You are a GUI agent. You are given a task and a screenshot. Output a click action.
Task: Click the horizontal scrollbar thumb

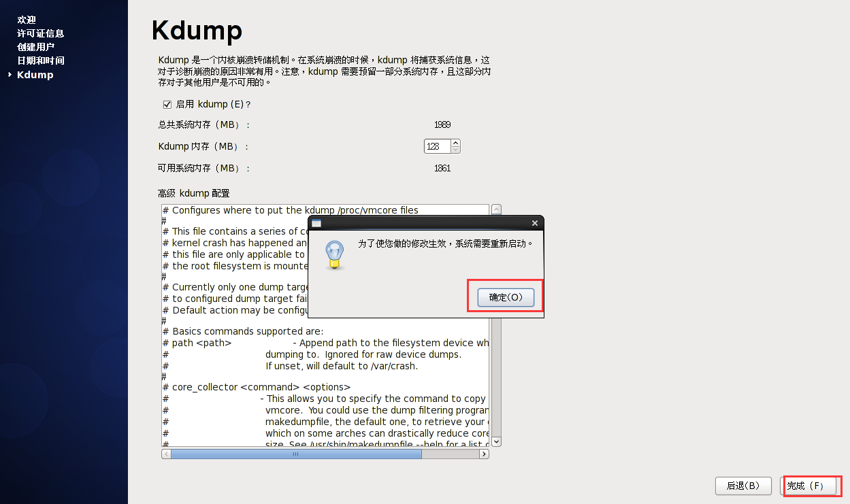click(x=296, y=454)
